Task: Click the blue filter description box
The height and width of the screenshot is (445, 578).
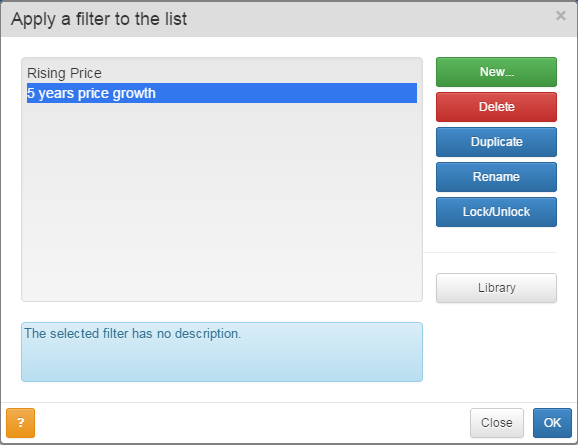Action: [222, 352]
